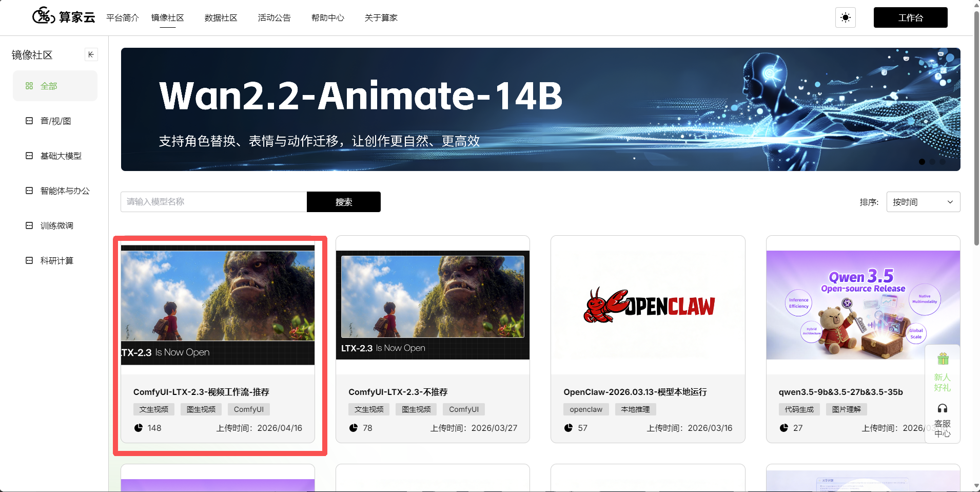This screenshot has height=492, width=980.
Task: Open the OpenClaw logo thumbnail
Action: [x=648, y=305]
